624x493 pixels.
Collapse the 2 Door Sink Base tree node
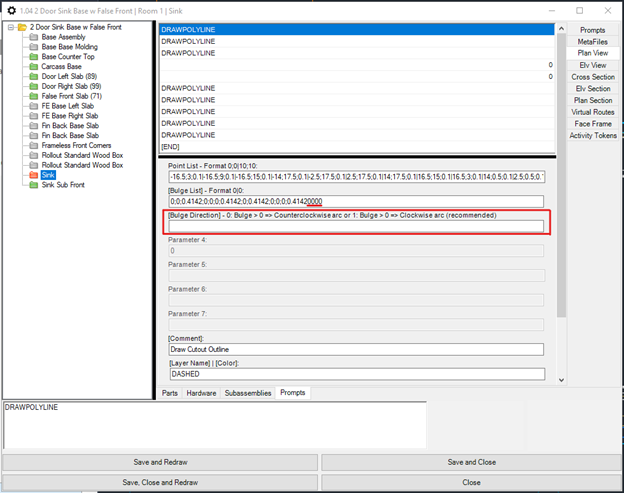coord(9,27)
